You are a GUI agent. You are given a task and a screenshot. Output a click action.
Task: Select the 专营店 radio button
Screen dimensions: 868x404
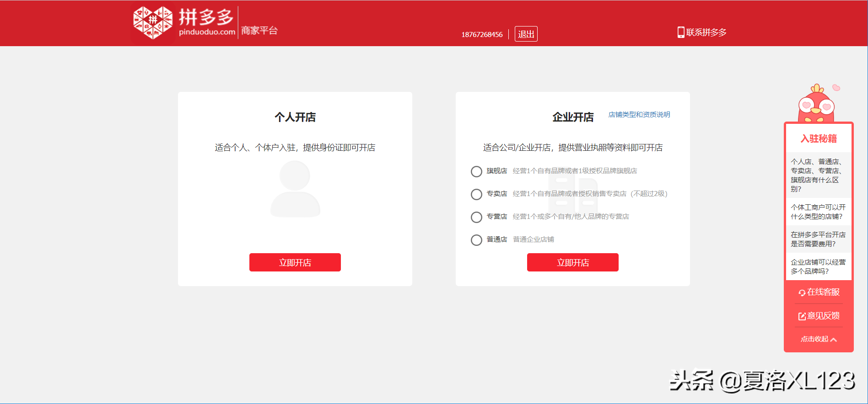point(476,217)
